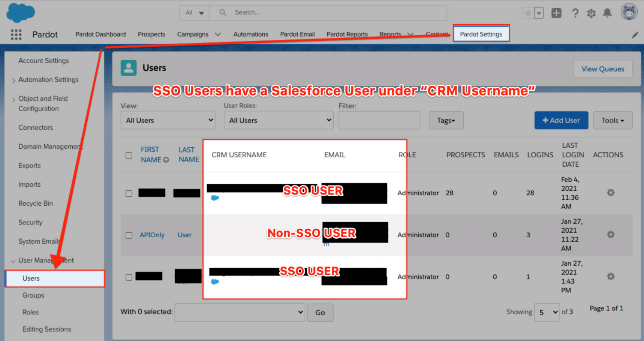Image resolution: width=644 pixels, height=341 pixels.
Task: Click the View Queues button
Action: point(603,69)
